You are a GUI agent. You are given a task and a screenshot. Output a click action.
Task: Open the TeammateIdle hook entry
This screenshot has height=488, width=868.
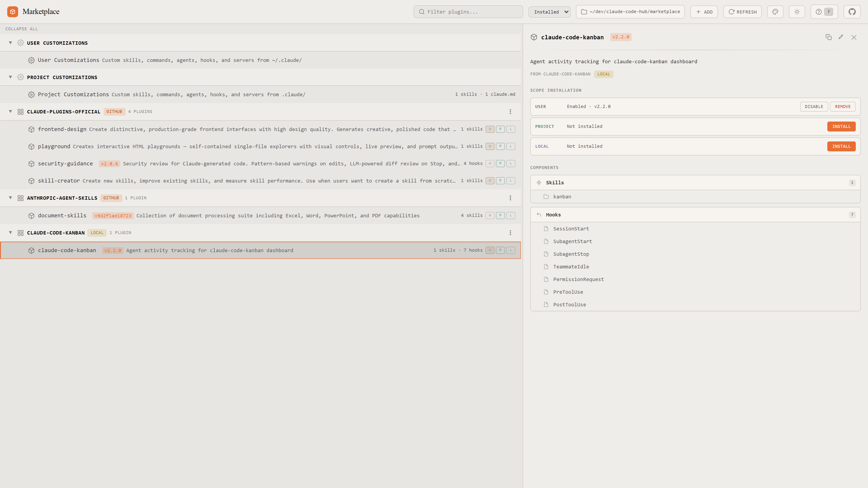click(695, 267)
